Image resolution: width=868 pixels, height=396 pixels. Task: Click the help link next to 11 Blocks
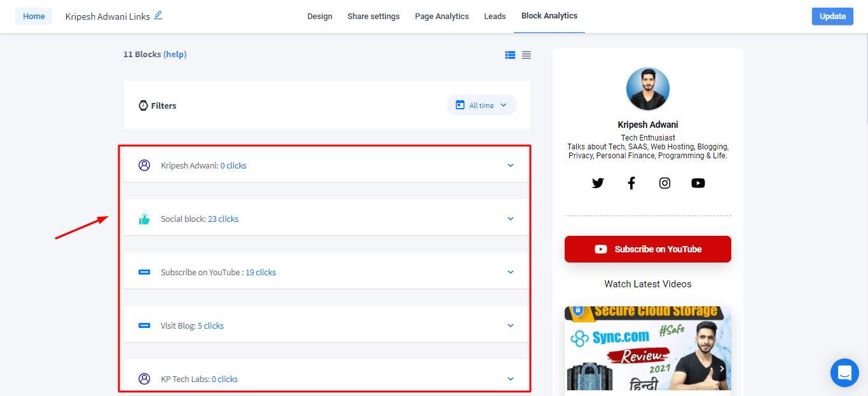[x=175, y=55]
